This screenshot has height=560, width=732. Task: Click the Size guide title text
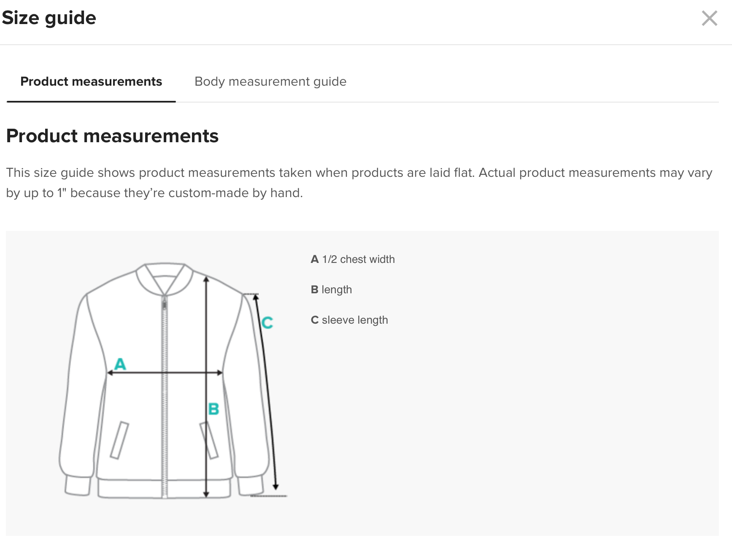click(x=49, y=18)
